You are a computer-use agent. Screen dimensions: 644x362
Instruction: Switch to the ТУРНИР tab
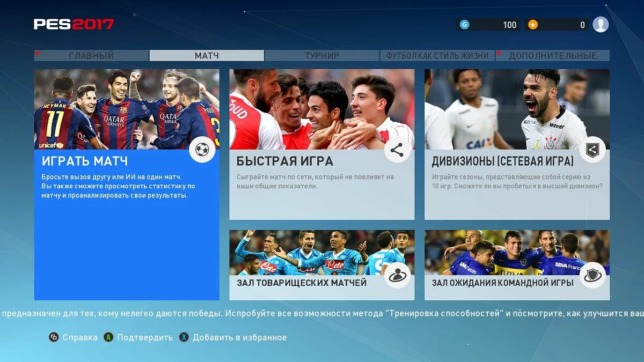point(322,56)
